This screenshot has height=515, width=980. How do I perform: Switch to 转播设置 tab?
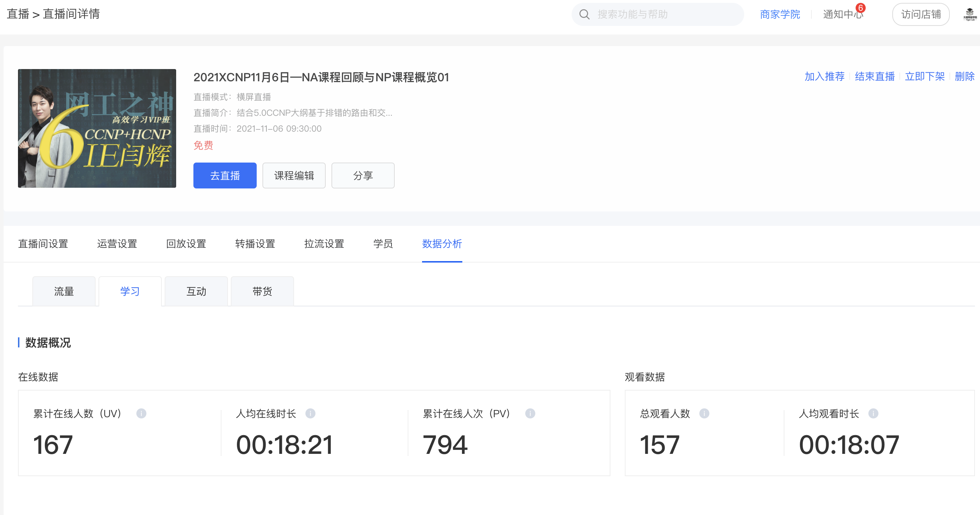tap(255, 243)
